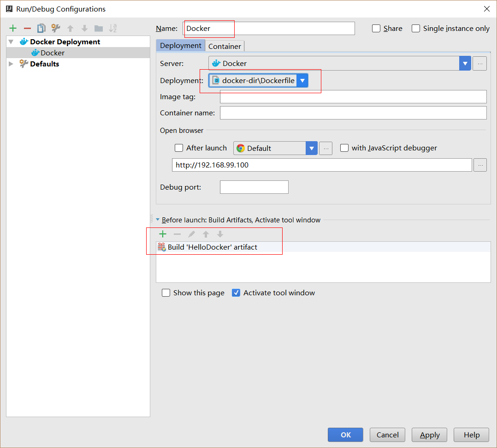The width and height of the screenshot is (497, 448).
Task: Collapse the Docker Deployment tree node
Action: coord(11,42)
